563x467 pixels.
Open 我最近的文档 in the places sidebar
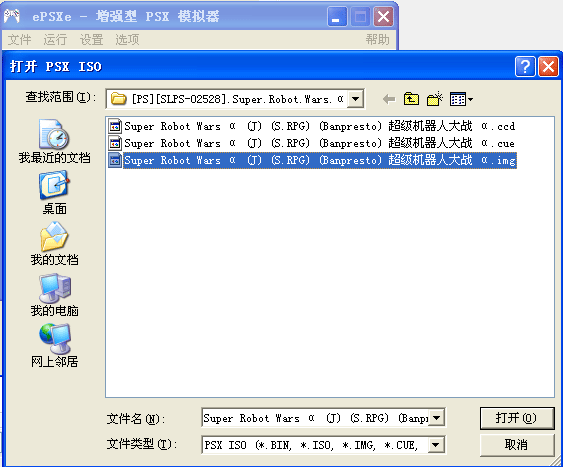click(x=54, y=141)
